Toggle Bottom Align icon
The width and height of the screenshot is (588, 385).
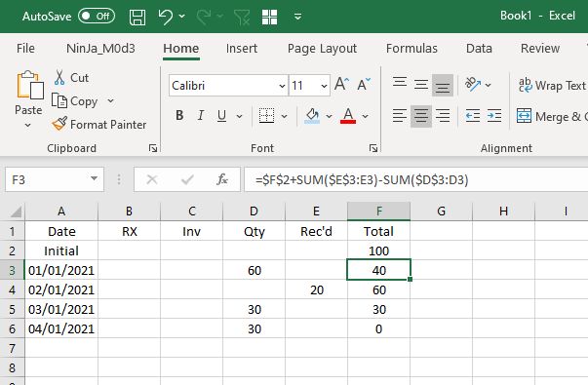(443, 86)
